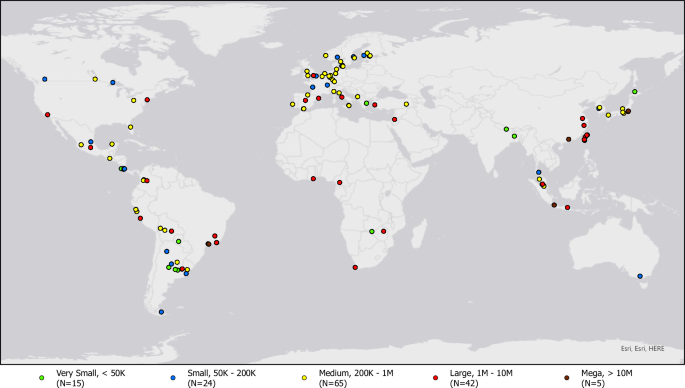685x388 pixels.
Task: Click the green dot in Nepal
Action: [506, 129]
